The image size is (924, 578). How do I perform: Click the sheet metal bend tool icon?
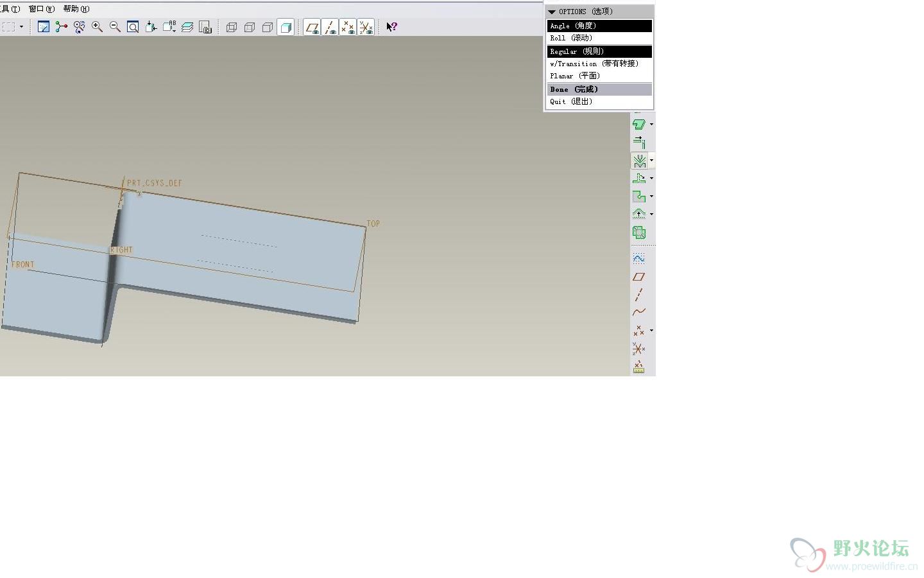point(639,161)
